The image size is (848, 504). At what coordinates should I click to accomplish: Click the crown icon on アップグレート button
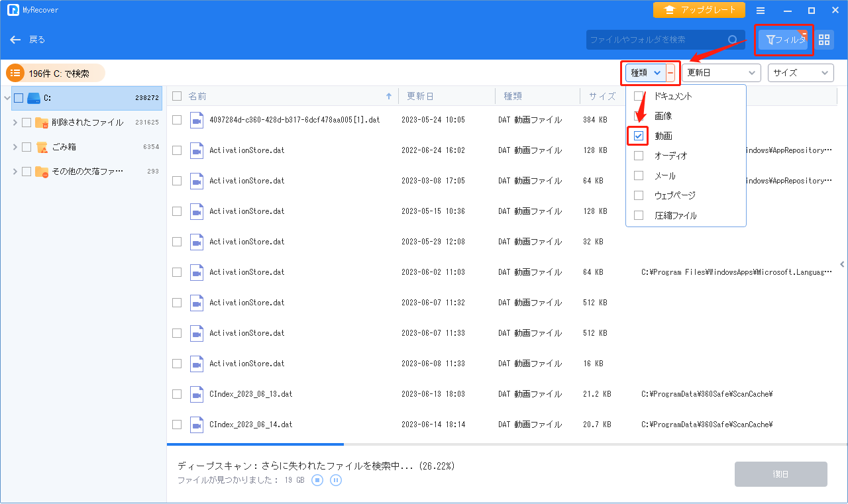tap(669, 10)
